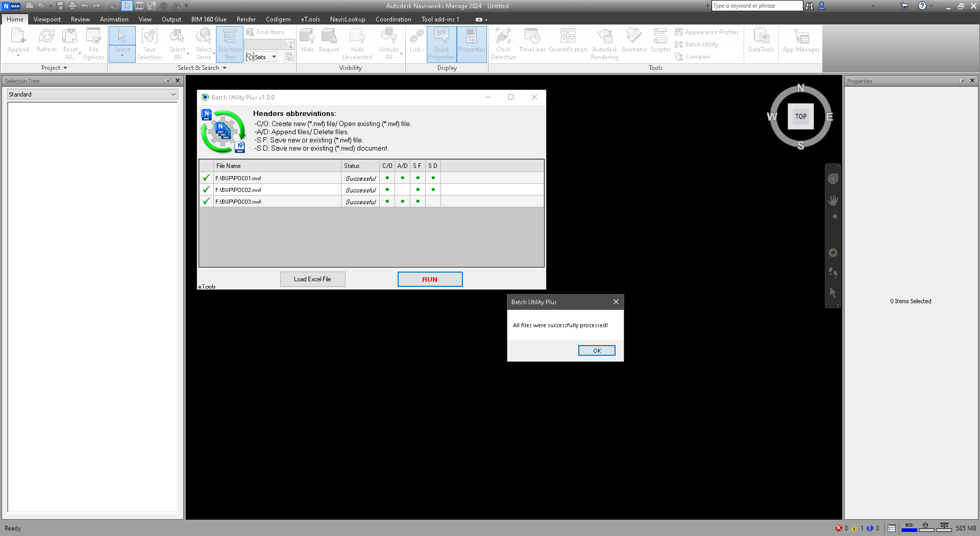Click the Pan hand tool on navigation bar

[833, 200]
